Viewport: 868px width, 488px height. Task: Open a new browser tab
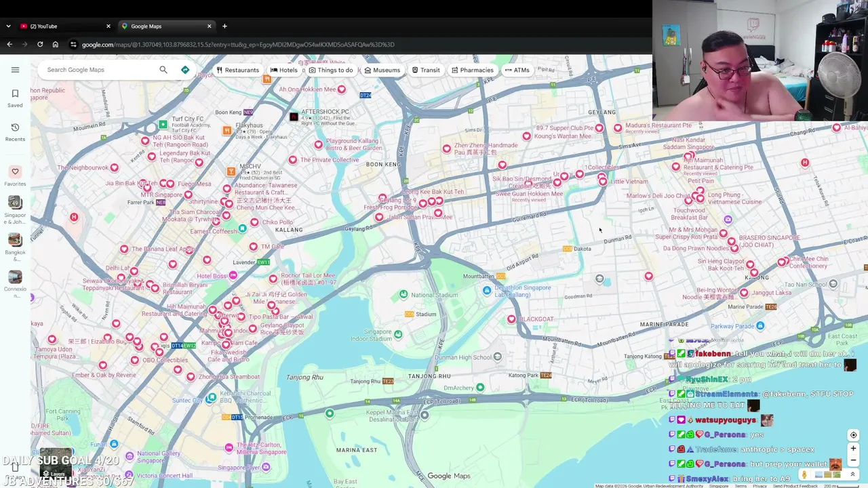tap(224, 26)
